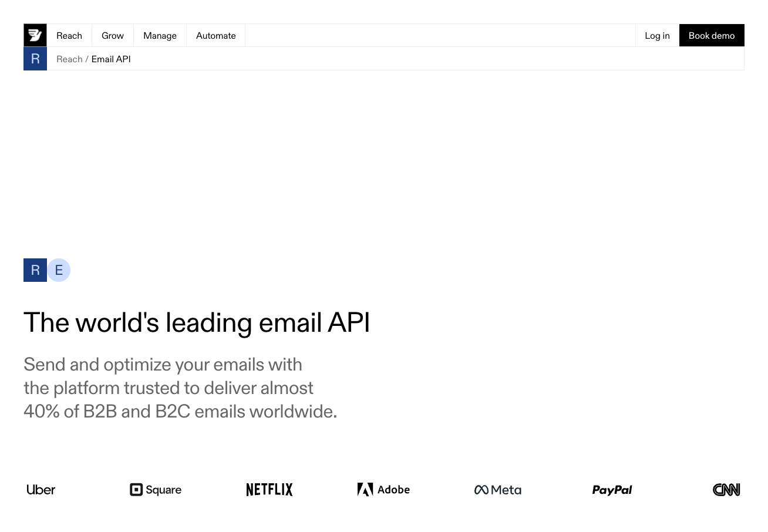Select the Meta logo
The width and height of the screenshot is (768, 532).
click(x=497, y=489)
